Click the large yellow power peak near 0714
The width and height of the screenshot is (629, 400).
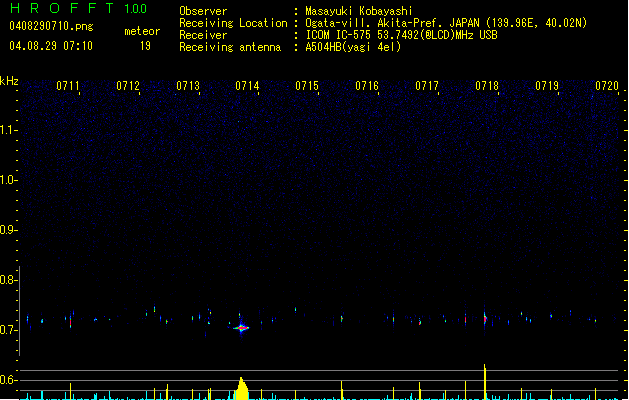(242, 388)
